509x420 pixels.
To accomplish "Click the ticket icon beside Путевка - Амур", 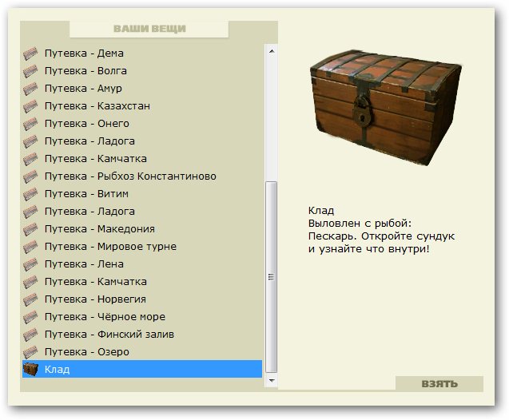I will point(30,89).
